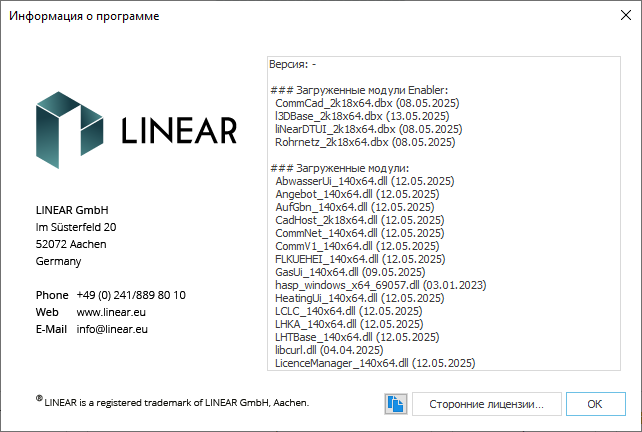Click the LINEAR cube logo
The width and height of the screenshot is (642, 432).
69,130
